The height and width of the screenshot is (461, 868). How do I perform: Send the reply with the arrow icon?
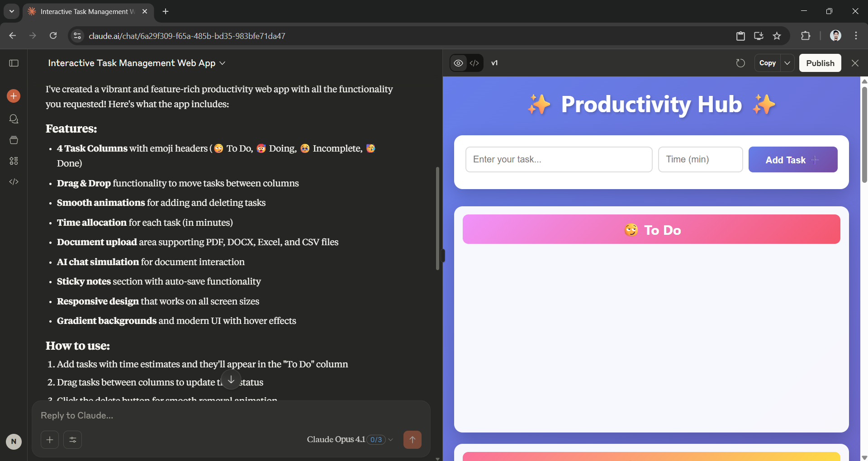[x=412, y=439]
